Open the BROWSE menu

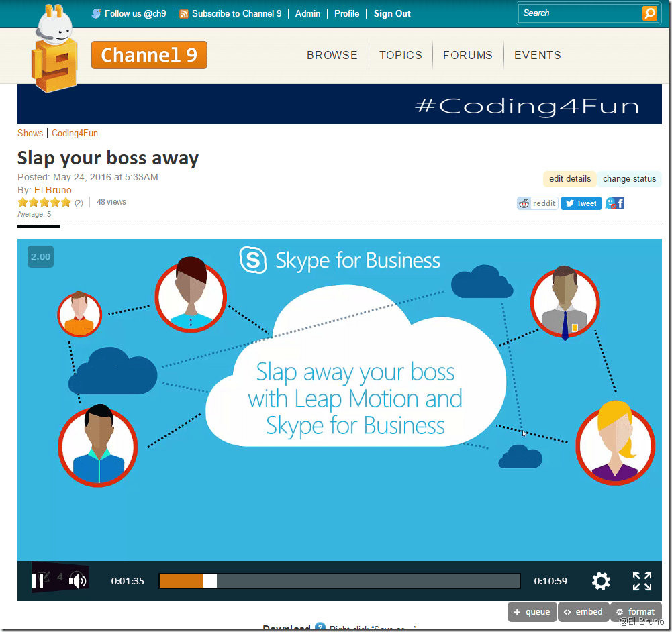tap(332, 56)
